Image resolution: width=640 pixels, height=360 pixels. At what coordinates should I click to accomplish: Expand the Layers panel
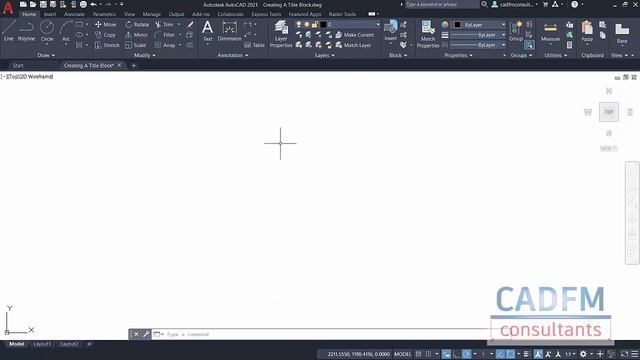coord(325,55)
